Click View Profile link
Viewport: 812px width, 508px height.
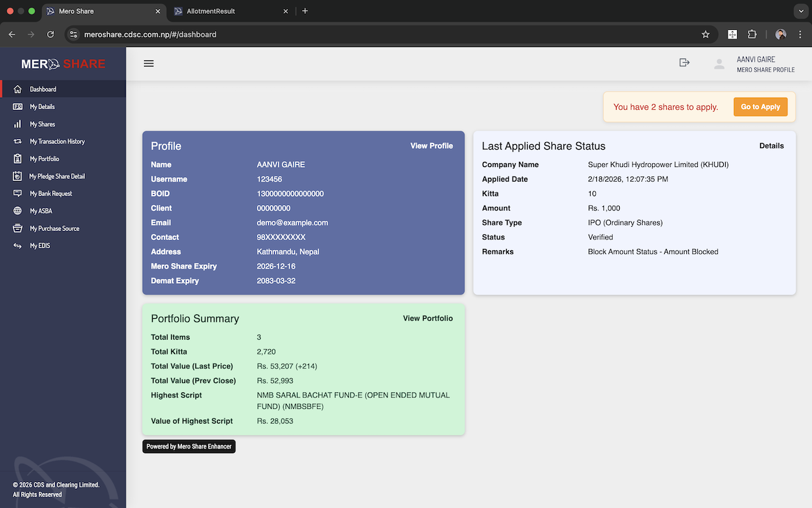coord(431,146)
